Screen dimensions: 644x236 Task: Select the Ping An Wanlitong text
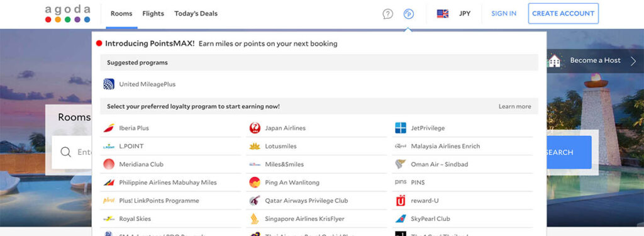tap(292, 183)
